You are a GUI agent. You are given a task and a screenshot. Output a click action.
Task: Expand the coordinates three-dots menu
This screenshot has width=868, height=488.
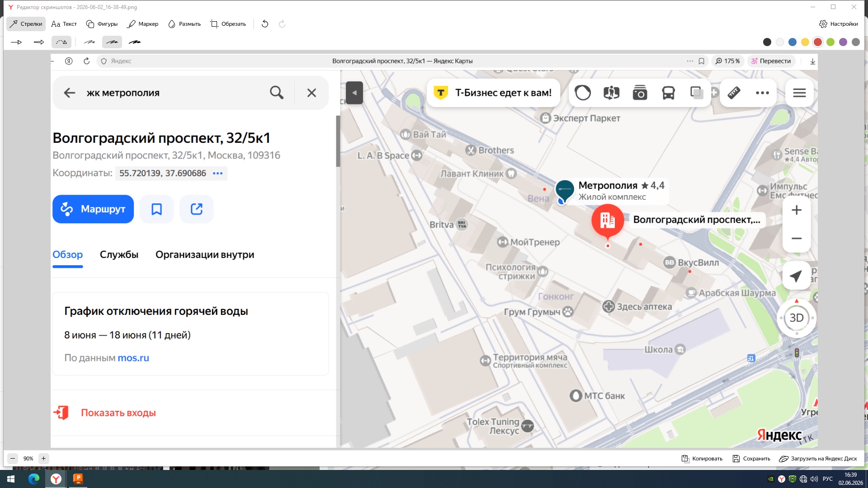click(x=217, y=174)
